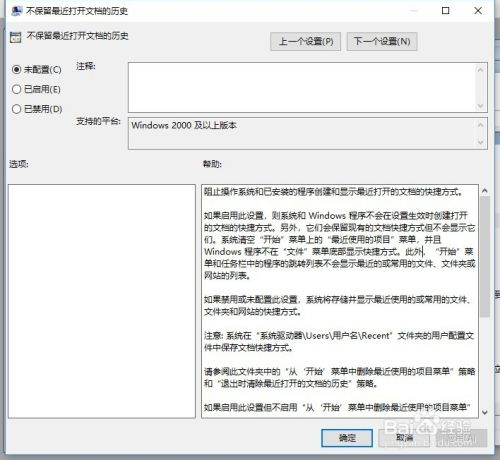Click help text starting 阻止操作系统和已安装的程序
Screen dimensions: 500x460
[x=333, y=192]
